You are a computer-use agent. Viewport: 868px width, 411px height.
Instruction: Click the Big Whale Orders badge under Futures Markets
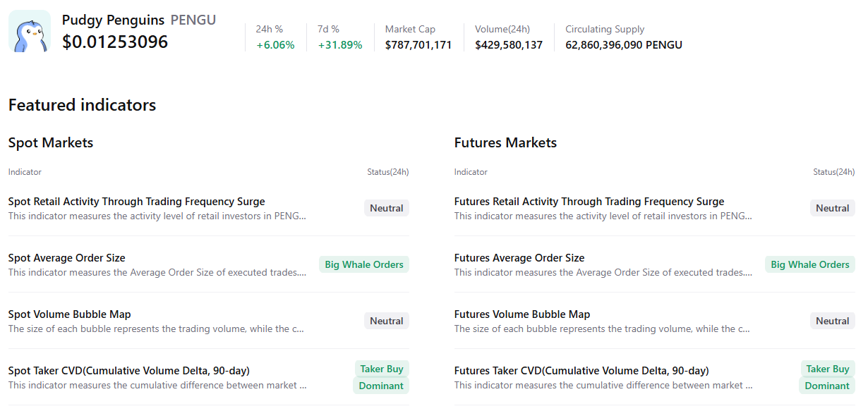point(809,264)
